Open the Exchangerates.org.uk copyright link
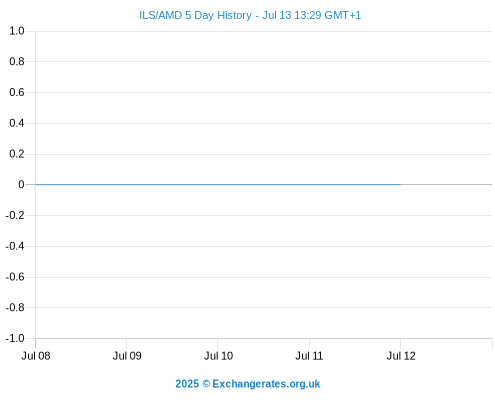The height and width of the screenshot is (400, 495). 248,384
